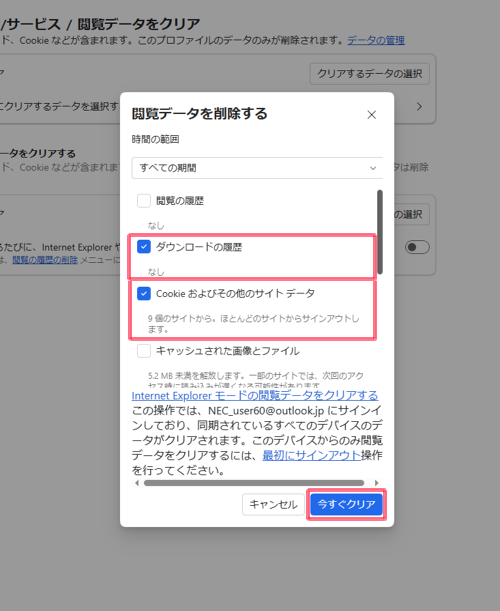Close the 閲覧データを削除する dialog

pos(371,115)
